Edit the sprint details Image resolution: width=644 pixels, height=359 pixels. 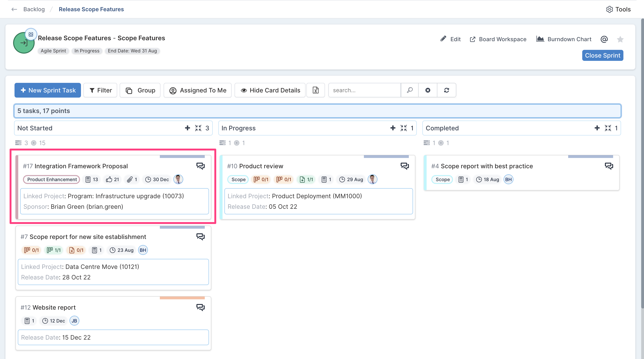click(450, 39)
